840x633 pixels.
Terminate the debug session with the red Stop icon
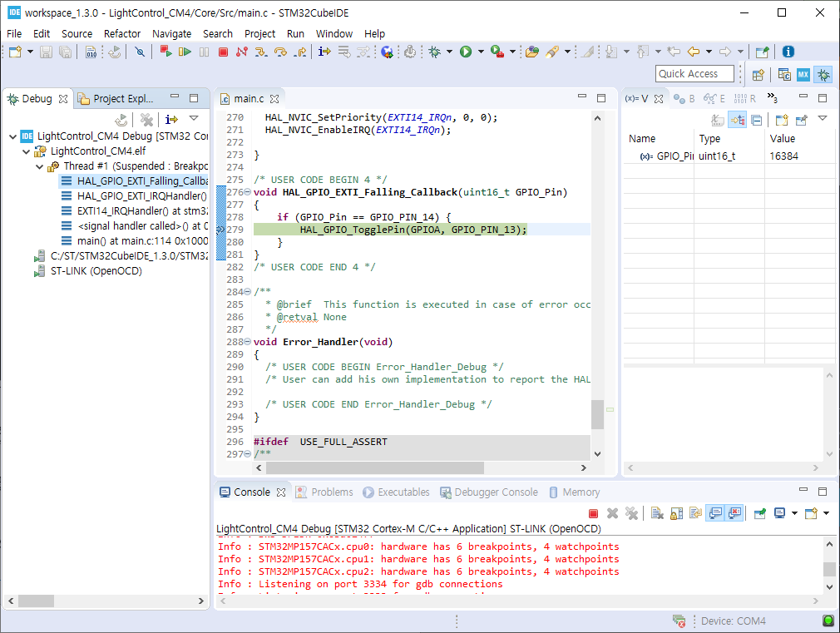point(224,52)
